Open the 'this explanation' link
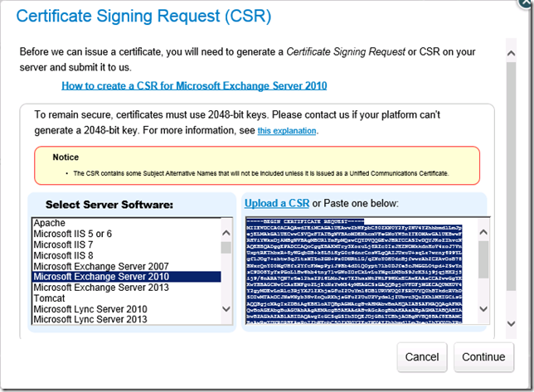 [x=287, y=131]
